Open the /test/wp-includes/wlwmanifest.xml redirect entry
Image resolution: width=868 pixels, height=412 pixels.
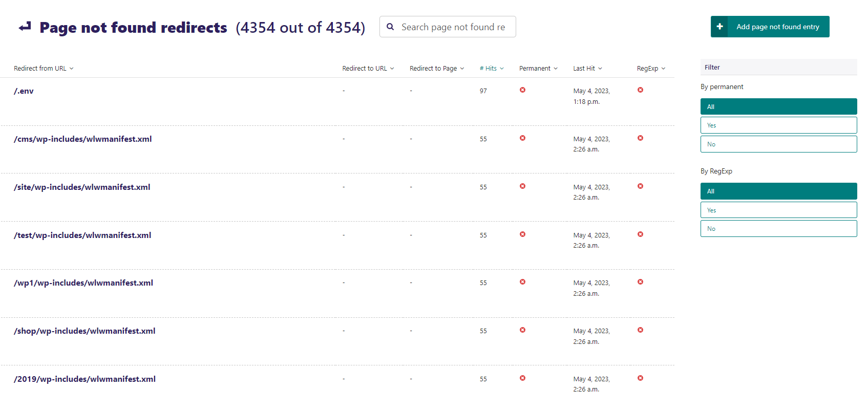coord(82,235)
